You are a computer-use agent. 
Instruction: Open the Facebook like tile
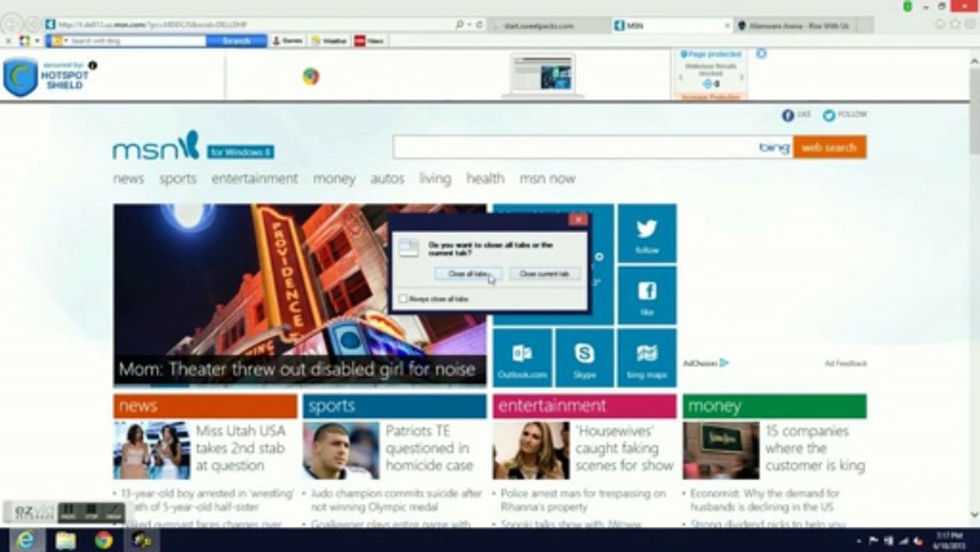pos(647,295)
